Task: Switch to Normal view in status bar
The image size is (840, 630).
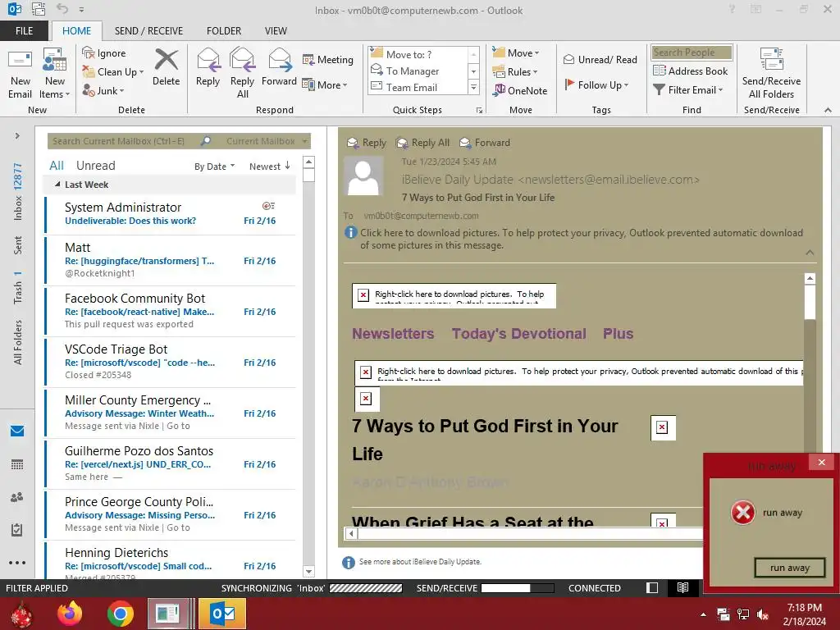Action: click(652, 587)
